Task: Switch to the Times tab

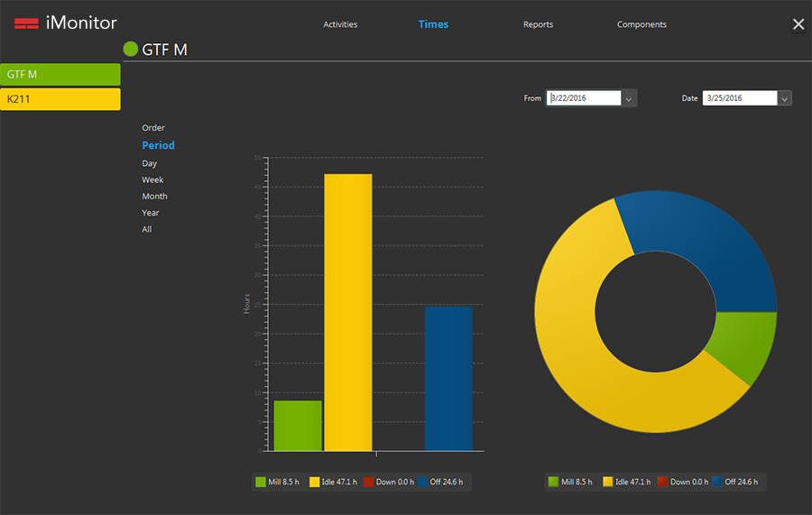Action: (x=433, y=24)
